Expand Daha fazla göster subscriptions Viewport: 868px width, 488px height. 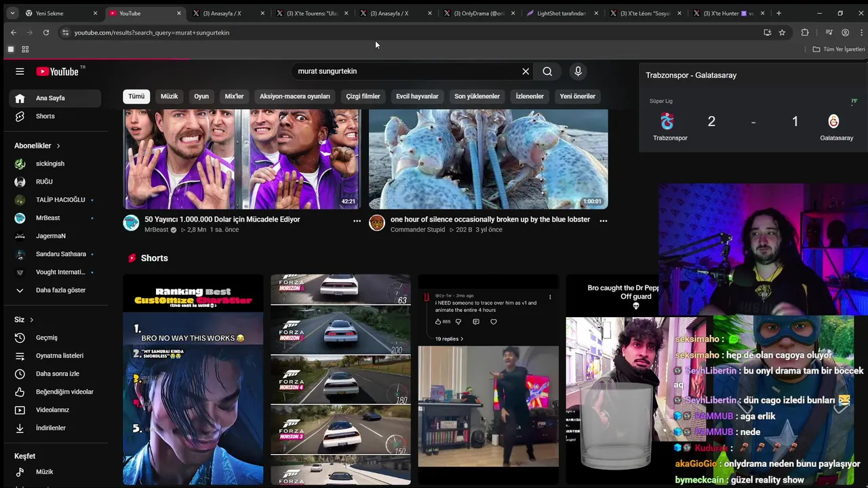pos(55,290)
